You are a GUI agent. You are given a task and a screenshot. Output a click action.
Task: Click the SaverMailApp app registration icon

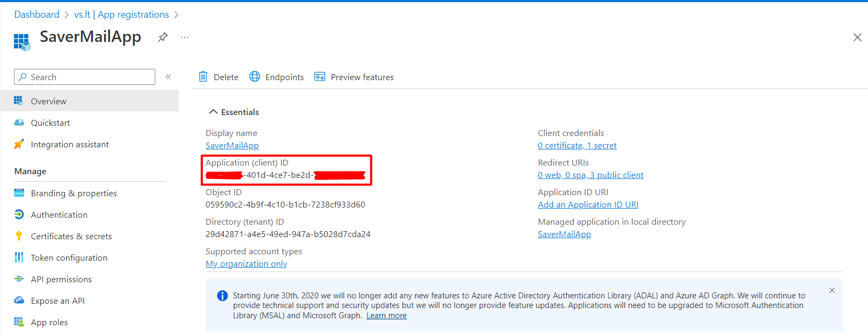(22, 42)
